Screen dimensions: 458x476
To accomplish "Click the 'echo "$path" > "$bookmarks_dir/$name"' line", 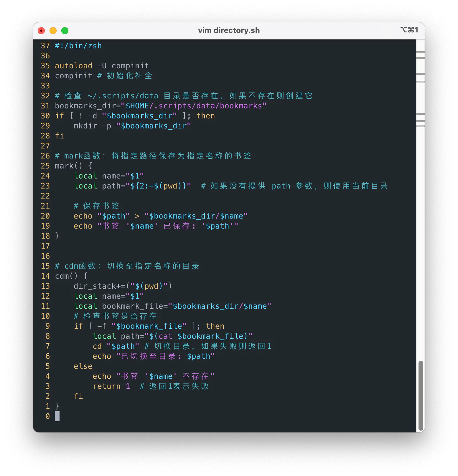I will coord(161,216).
